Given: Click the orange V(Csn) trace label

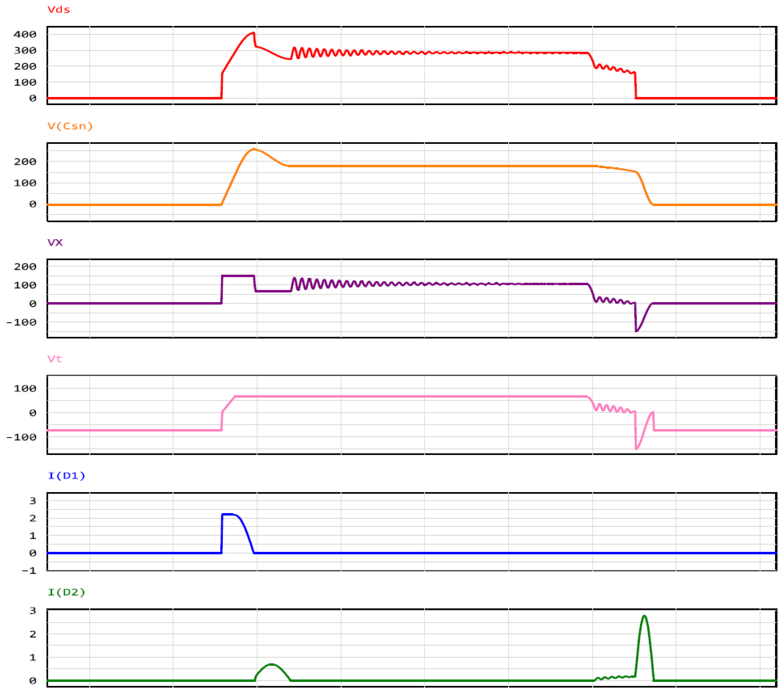Looking at the screenshot, I should 70,126.
